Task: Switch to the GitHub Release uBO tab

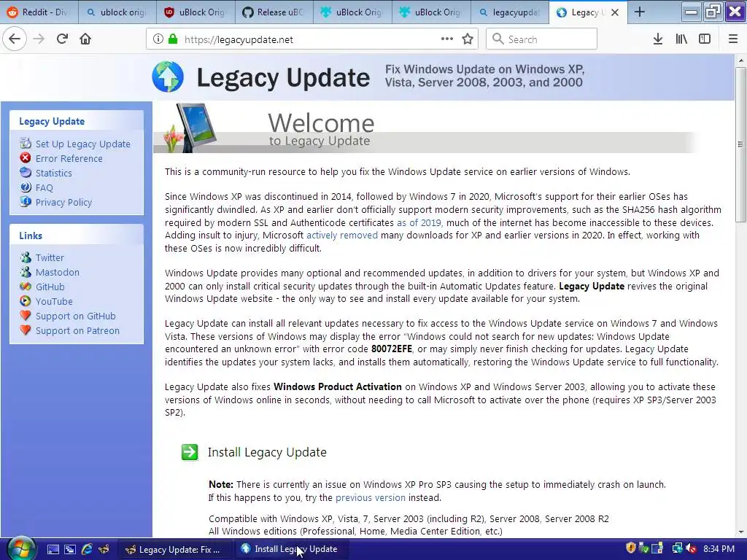Action: [x=274, y=12]
